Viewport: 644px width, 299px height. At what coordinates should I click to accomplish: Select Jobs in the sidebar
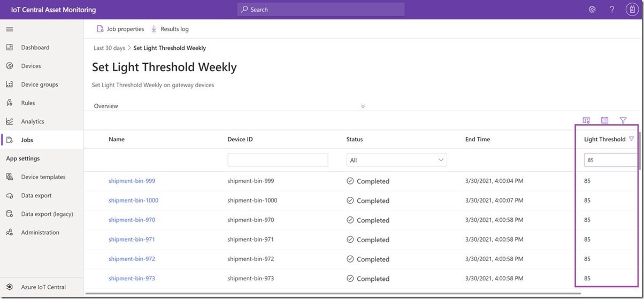pos(27,140)
